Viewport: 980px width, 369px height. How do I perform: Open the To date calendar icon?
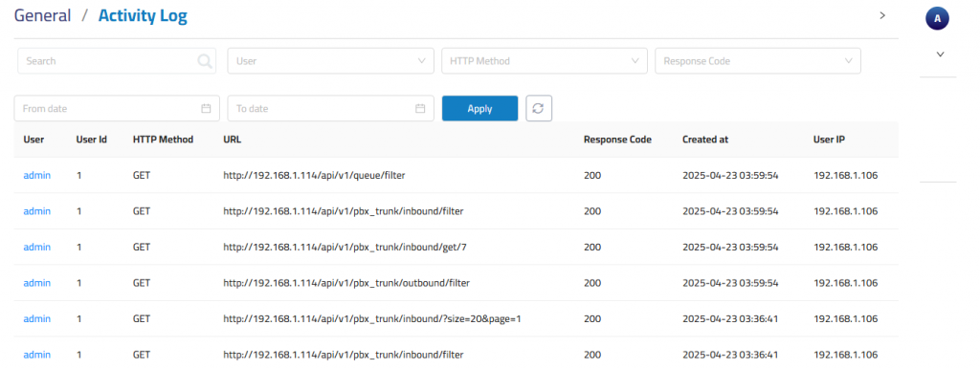420,109
